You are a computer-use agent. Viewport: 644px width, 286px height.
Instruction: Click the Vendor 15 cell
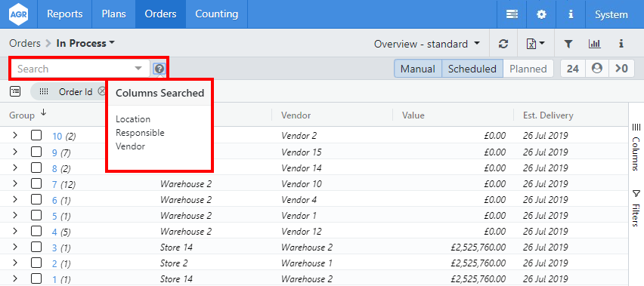302,152
